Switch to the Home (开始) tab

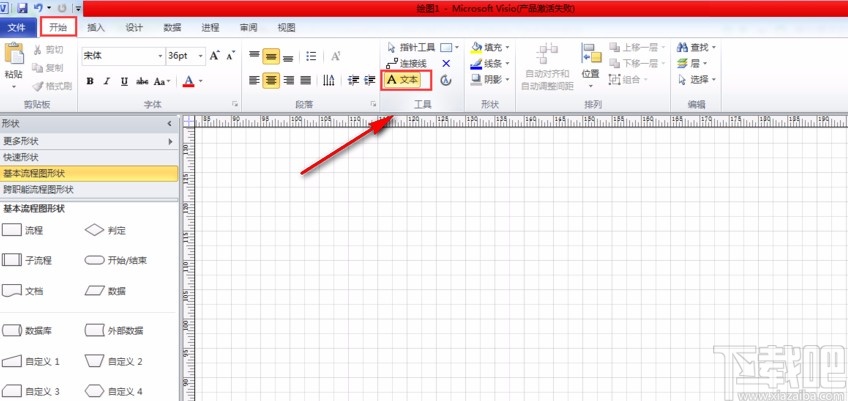[x=58, y=28]
